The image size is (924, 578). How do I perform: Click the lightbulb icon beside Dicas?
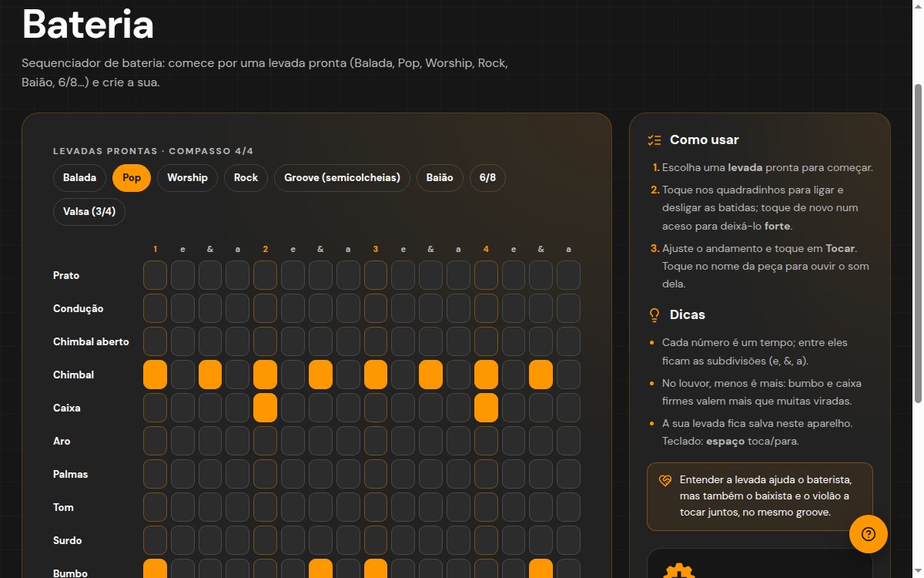coord(655,315)
